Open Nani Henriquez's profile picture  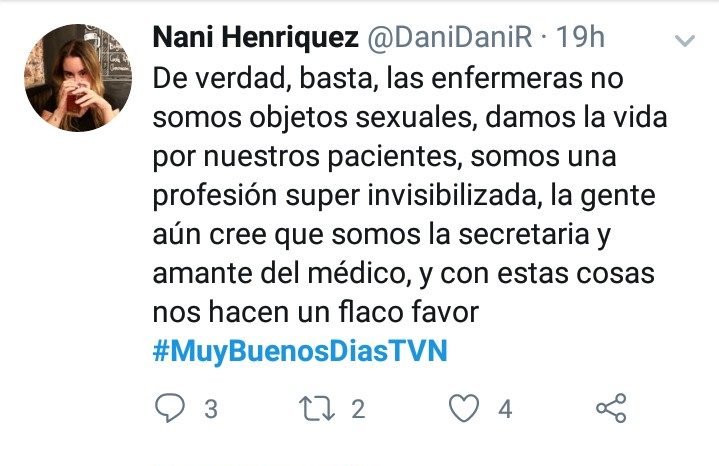point(78,78)
